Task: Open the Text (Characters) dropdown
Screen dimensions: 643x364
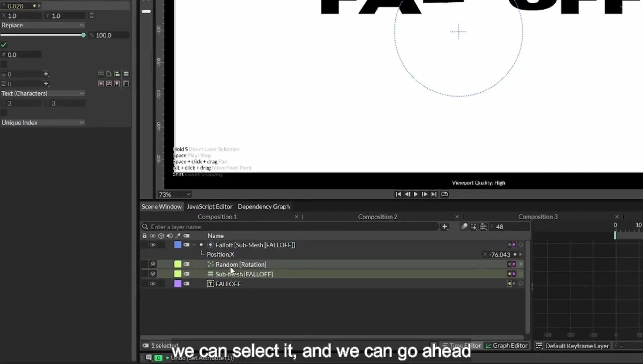Action: [43, 93]
